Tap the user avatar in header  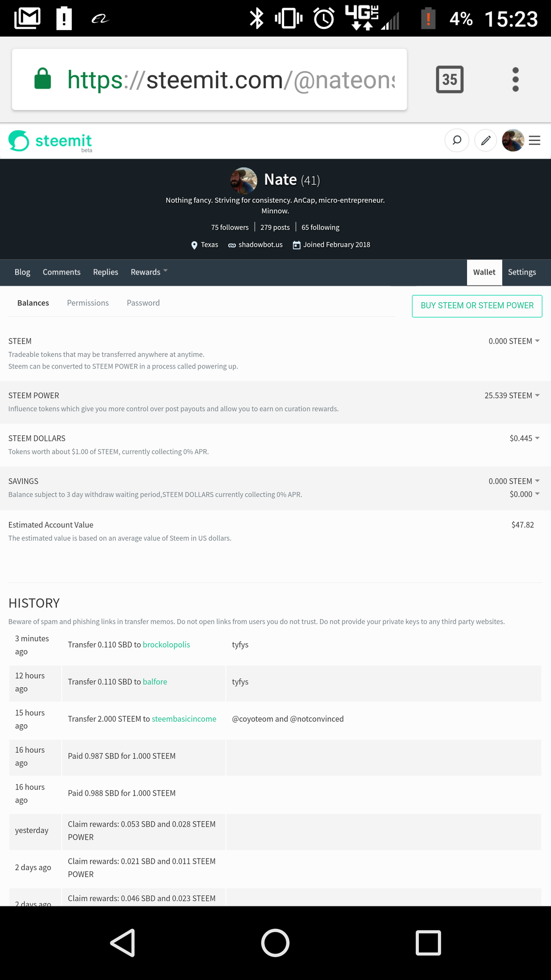(513, 140)
